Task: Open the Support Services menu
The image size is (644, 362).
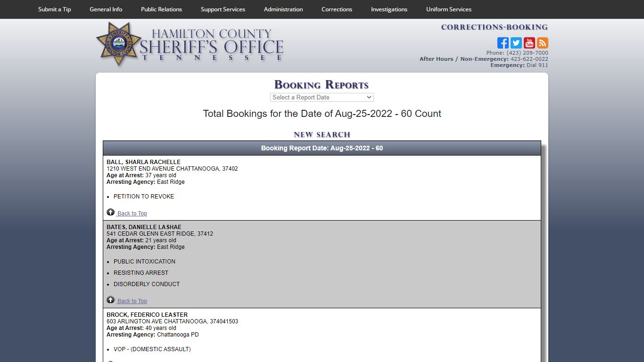Action: click(223, 9)
